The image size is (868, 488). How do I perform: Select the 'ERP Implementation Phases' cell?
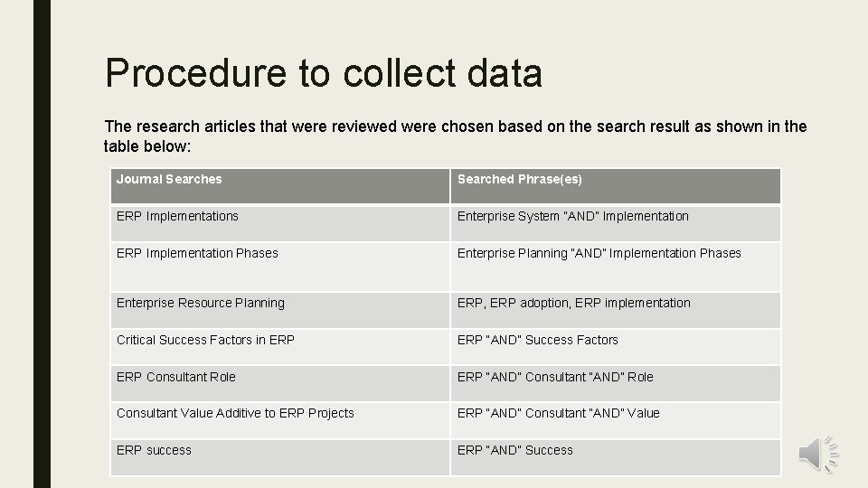[280, 267]
